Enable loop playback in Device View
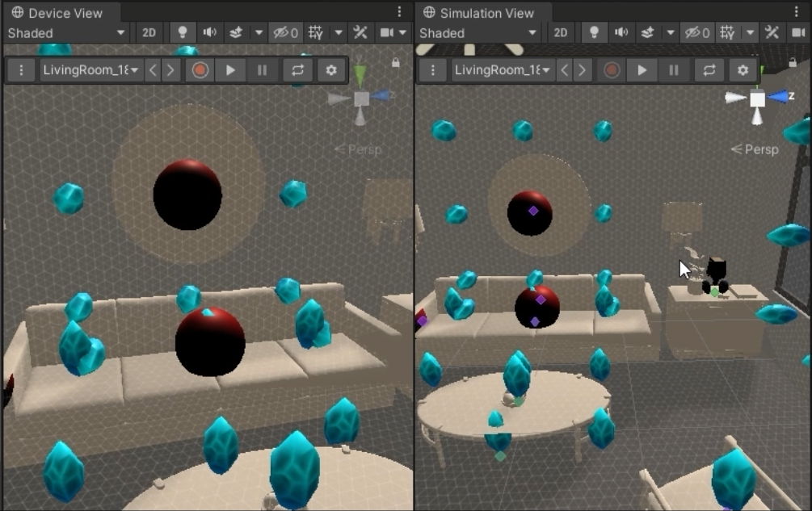This screenshot has width=812, height=511. pos(297,70)
